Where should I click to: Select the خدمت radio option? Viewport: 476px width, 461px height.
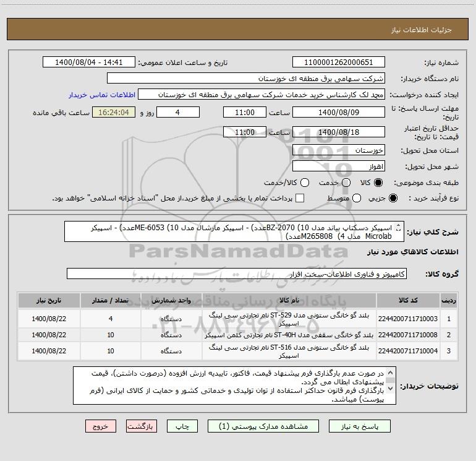pyautogui.click(x=346, y=183)
